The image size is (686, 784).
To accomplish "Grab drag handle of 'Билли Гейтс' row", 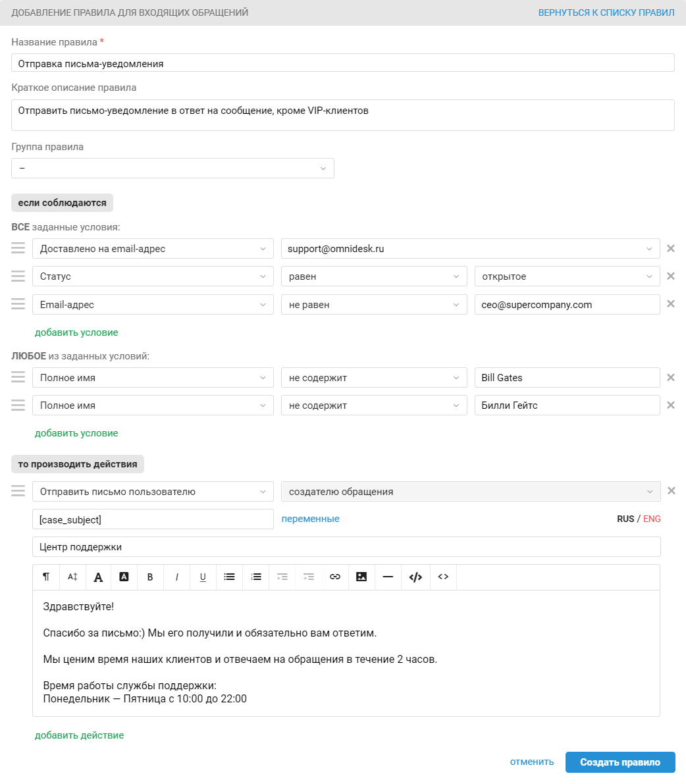I will tap(18, 405).
